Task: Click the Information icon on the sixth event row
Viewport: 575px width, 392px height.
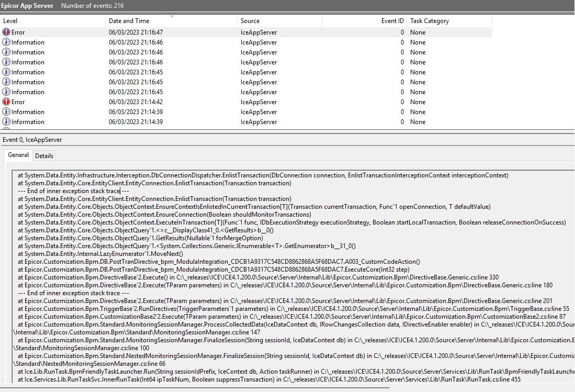Action: click(7, 82)
